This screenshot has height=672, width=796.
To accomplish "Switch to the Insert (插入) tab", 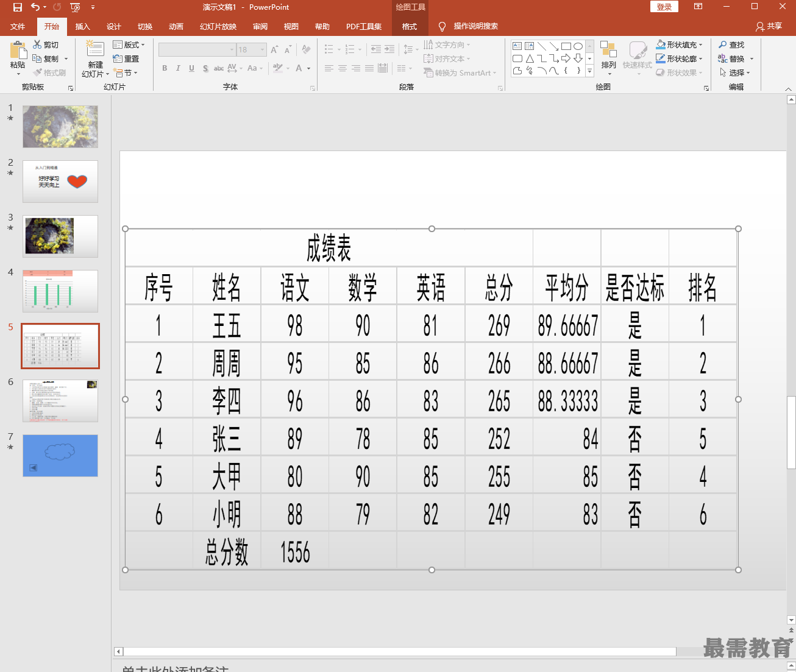I will 82,26.
